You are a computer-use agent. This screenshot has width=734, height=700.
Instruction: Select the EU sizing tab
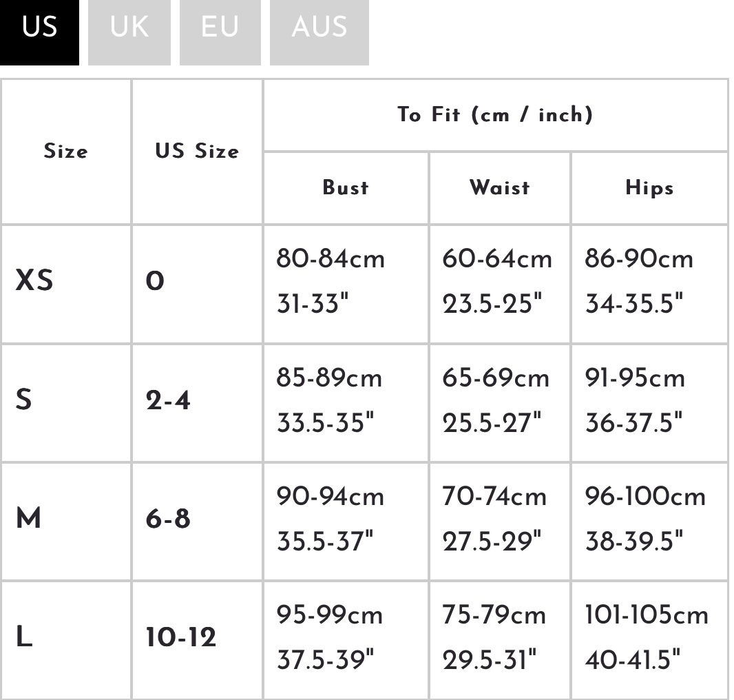220,28
